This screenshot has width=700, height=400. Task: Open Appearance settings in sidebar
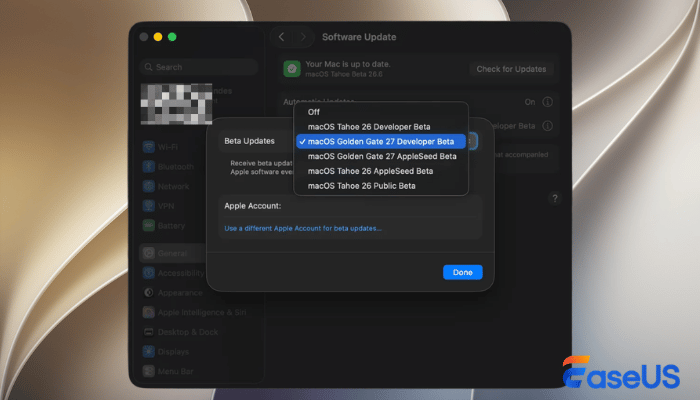click(173, 292)
